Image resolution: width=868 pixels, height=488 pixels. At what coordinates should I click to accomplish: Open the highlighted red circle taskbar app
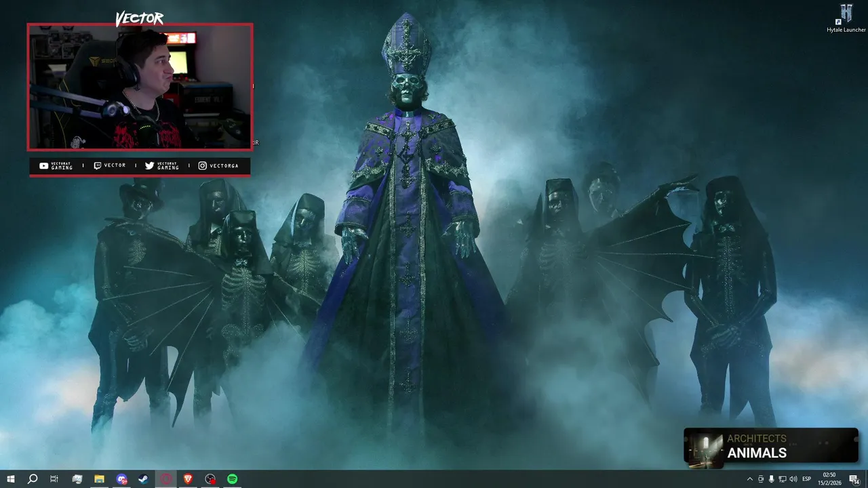click(x=166, y=479)
